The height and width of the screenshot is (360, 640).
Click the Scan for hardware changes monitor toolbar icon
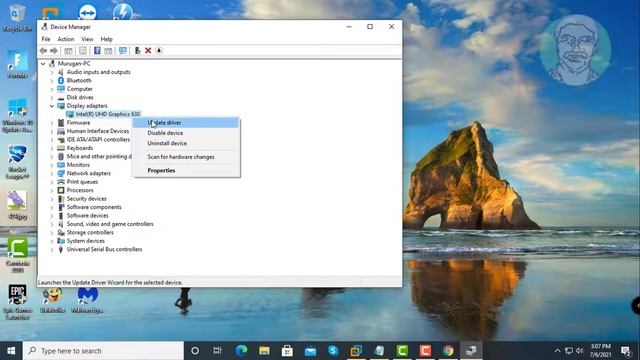[122, 51]
